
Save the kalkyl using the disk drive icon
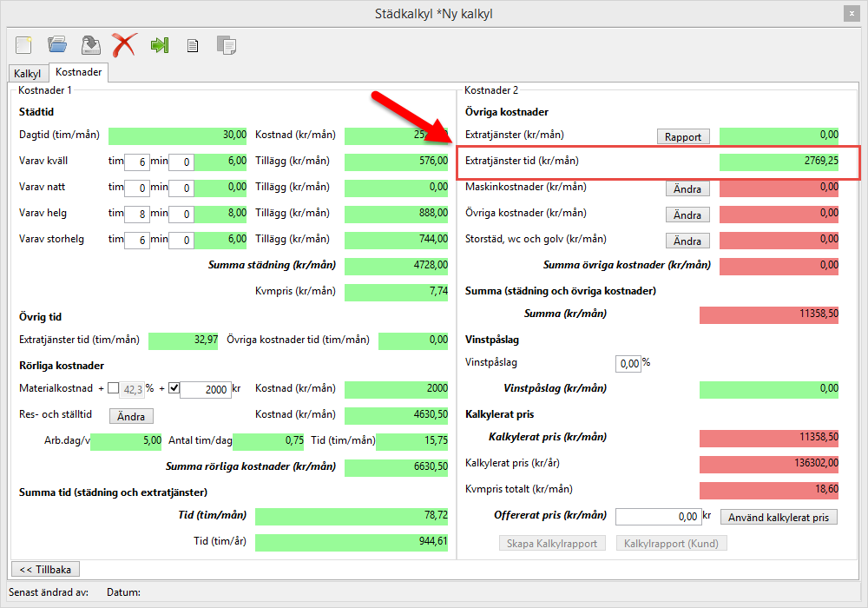[90, 44]
